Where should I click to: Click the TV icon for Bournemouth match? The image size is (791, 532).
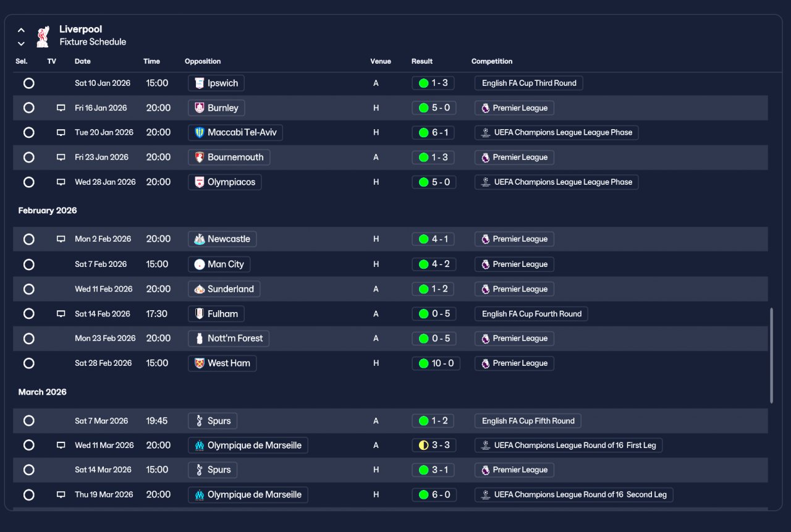[x=61, y=158]
